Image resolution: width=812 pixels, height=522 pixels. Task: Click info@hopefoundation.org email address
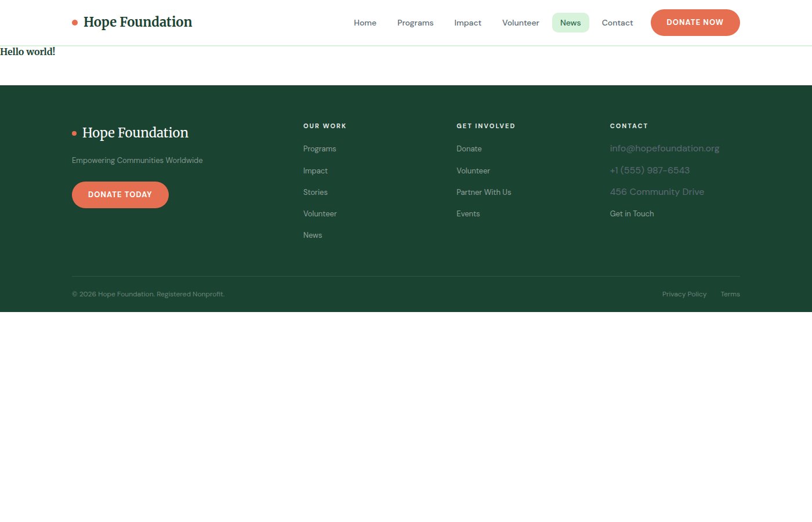point(665,148)
